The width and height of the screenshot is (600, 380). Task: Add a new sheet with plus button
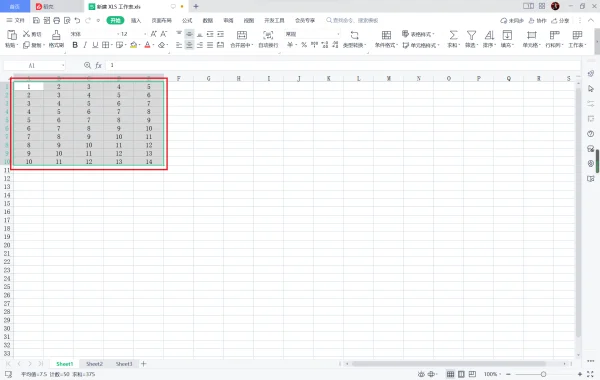tap(143, 364)
